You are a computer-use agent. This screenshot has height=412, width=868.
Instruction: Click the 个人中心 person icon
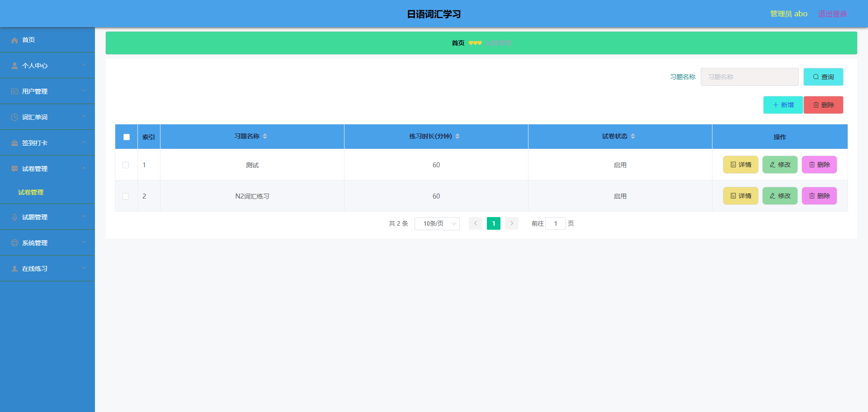(x=14, y=66)
